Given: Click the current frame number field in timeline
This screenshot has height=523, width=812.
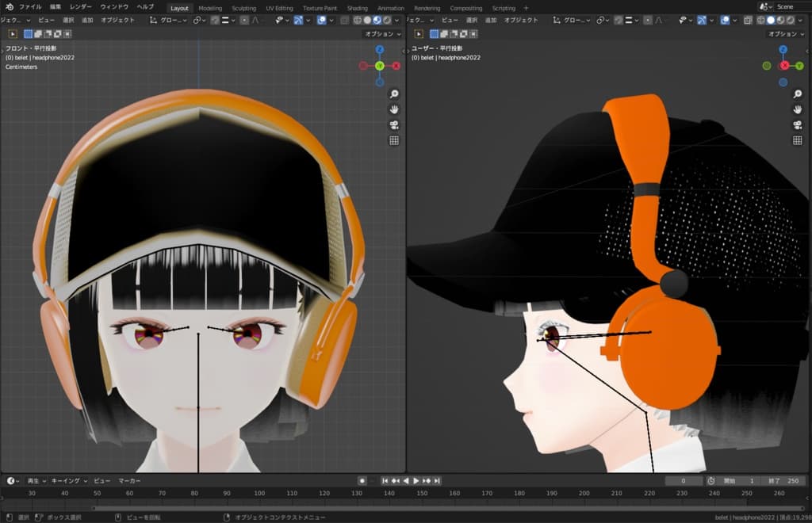Looking at the screenshot, I should [684, 481].
